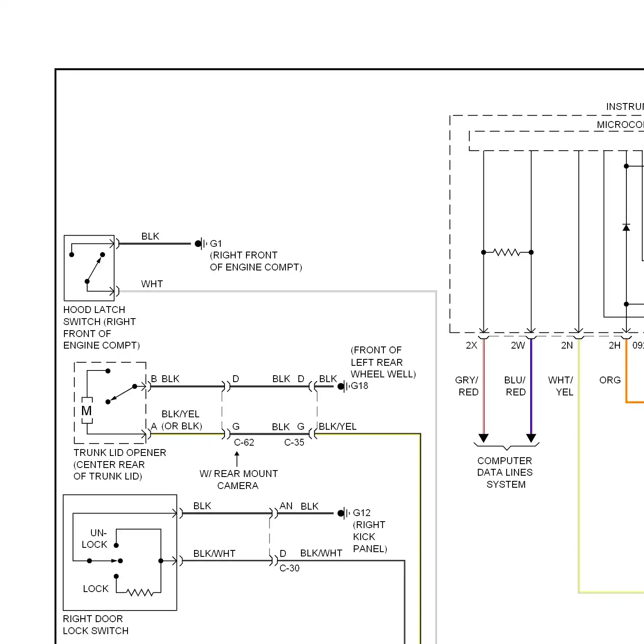The width and height of the screenshot is (644, 644).
Task: Click the '2N' pin label
Action: (x=567, y=345)
